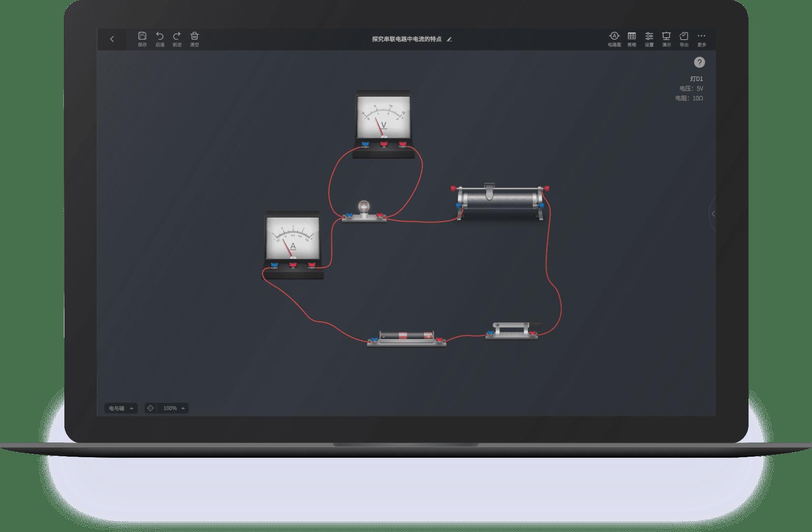This screenshot has width=812, height=532.
Task: Redo with the 前进 icon
Action: tap(177, 39)
